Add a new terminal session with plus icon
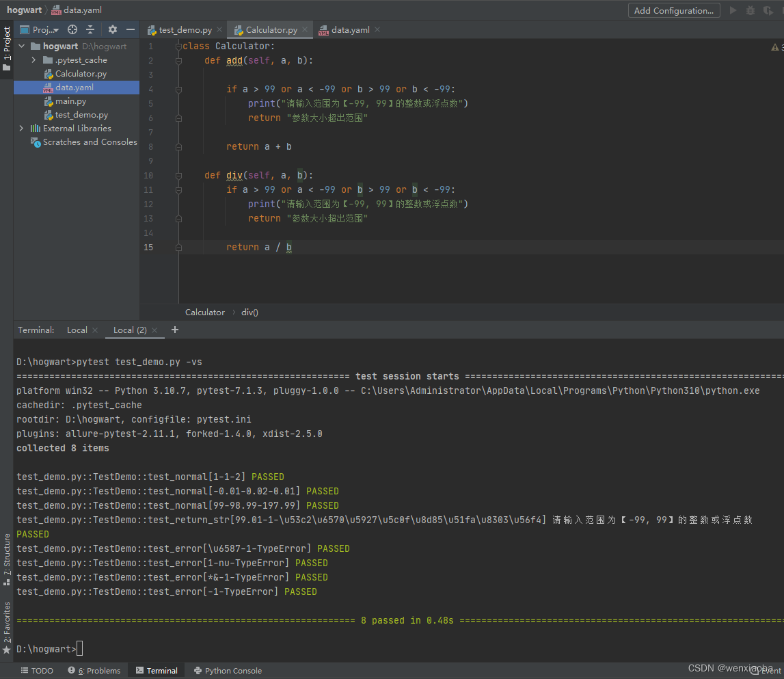This screenshot has height=679, width=784. [x=175, y=330]
